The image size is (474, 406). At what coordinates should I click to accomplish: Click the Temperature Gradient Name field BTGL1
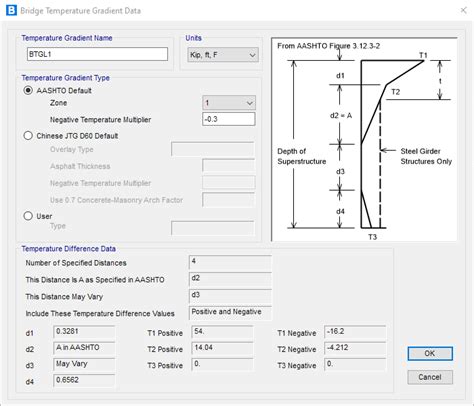[x=97, y=54]
